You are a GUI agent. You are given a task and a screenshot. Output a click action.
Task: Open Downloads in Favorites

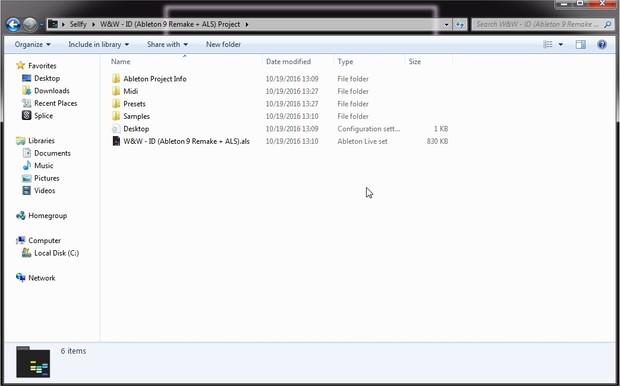click(52, 91)
